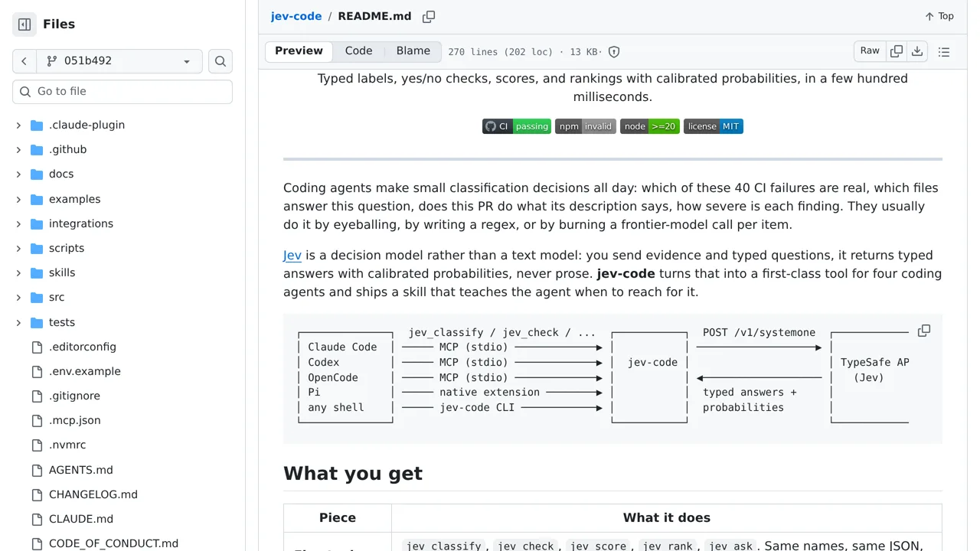Image resolution: width=980 pixels, height=551 pixels.
Task: Copy raw file contents icon
Action: [x=897, y=51]
